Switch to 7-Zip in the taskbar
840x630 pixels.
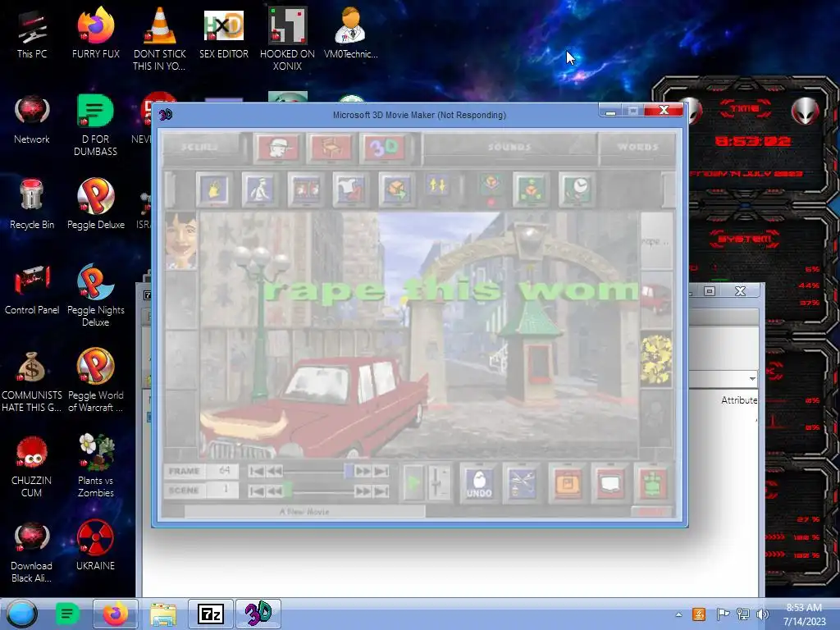(x=211, y=614)
